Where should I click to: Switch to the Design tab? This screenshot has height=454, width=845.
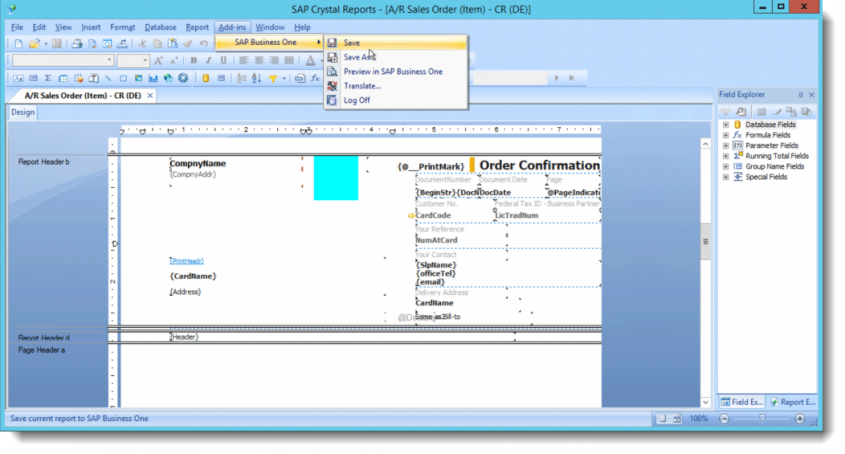point(23,112)
